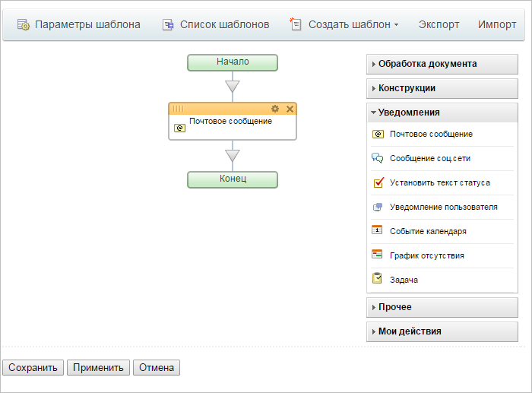Remove the Почтовое сообщение block with X icon

pos(290,109)
